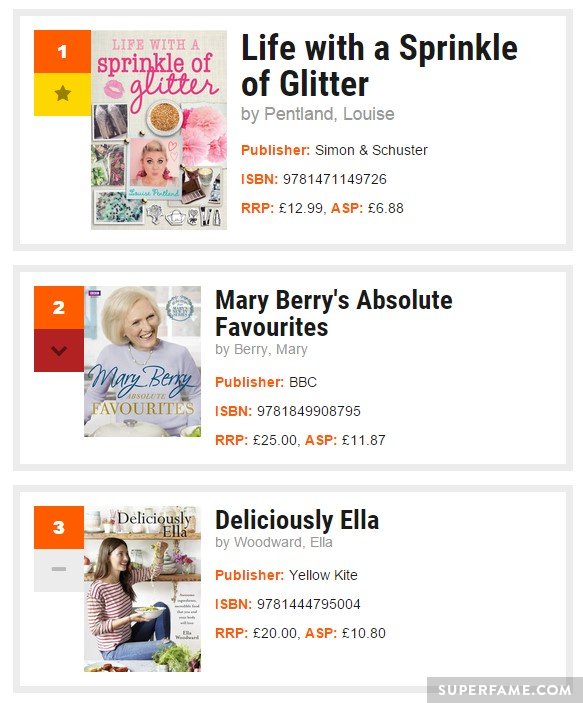The height and width of the screenshot is (703, 583).
Task: Open the Deliciously Ella title link
Action: [297, 520]
